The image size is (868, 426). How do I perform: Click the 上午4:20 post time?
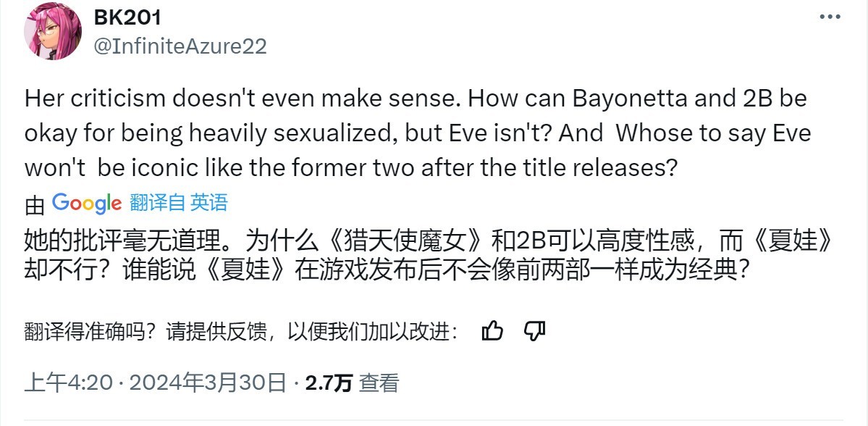coord(68,383)
